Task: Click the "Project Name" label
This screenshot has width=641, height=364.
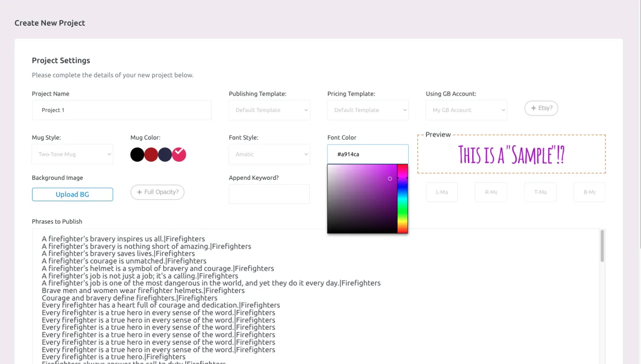Action: click(51, 94)
